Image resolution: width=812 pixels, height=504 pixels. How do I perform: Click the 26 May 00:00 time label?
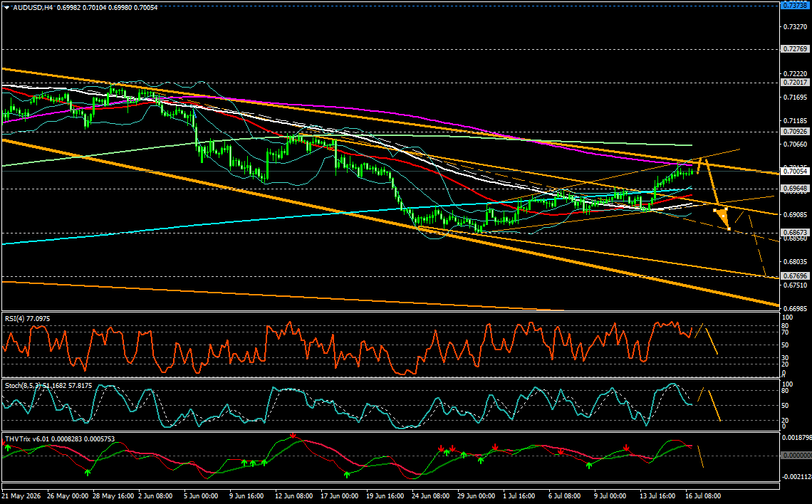click(68, 495)
